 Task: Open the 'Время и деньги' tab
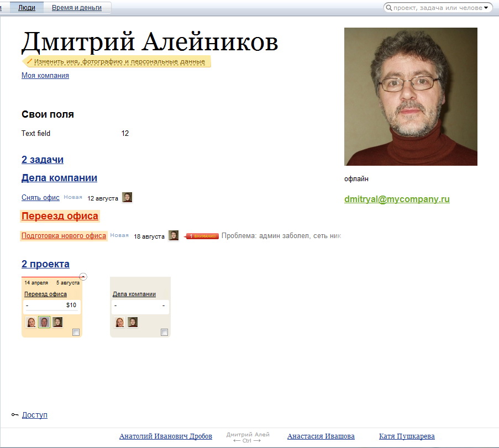[77, 8]
